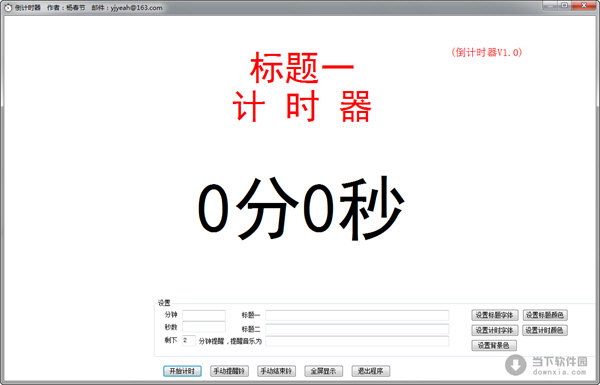The width and height of the screenshot is (600, 385).
Task: Open 设置计时颜色 timer color settings
Action: (x=545, y=330)
